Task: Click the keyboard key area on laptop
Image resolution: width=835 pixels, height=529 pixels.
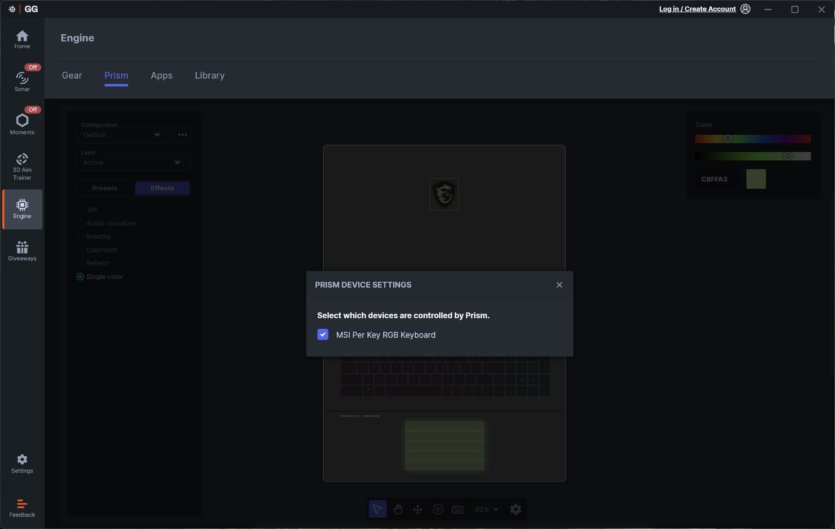Action: point(445,377)
